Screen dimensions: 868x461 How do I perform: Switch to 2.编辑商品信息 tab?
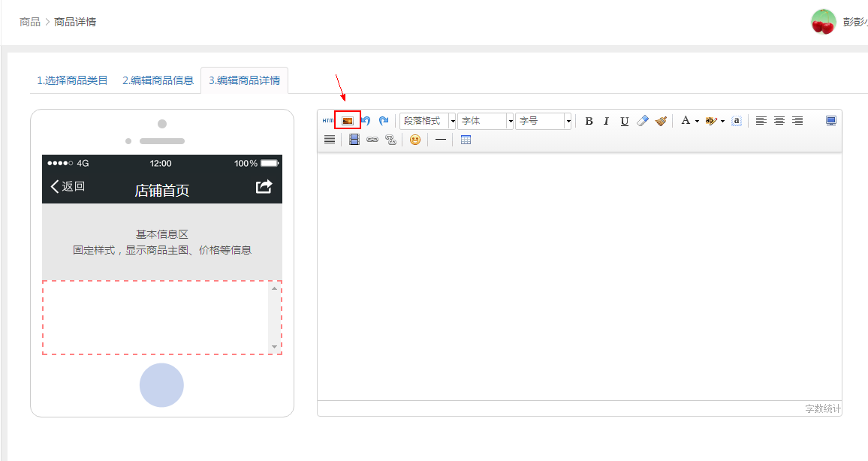point(158,80)
